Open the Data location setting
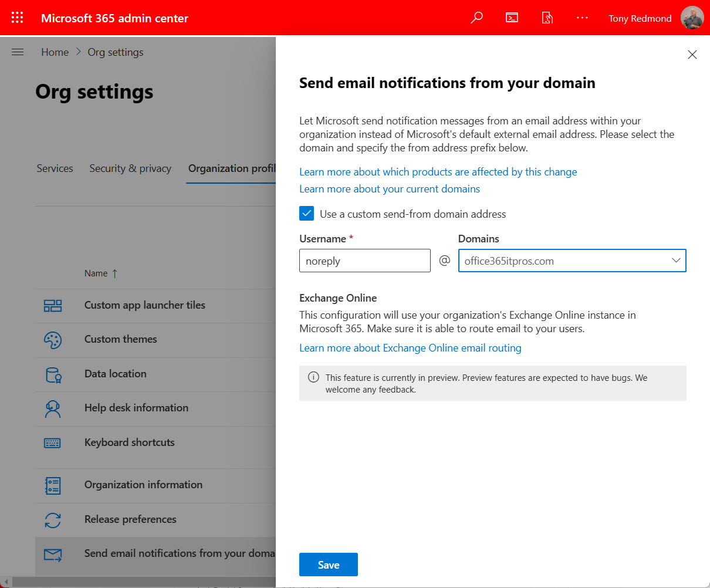 point(116,374)
